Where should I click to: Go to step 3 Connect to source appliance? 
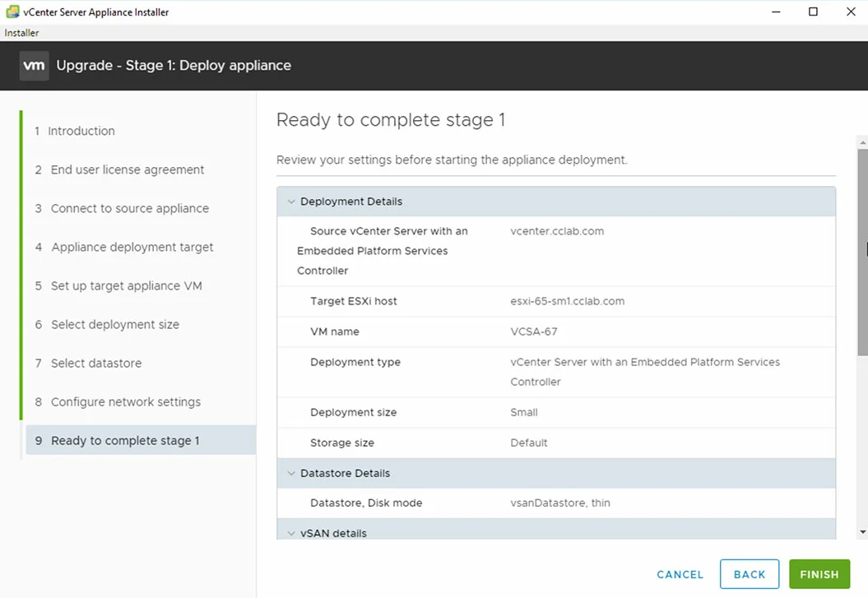coord(122,209)
